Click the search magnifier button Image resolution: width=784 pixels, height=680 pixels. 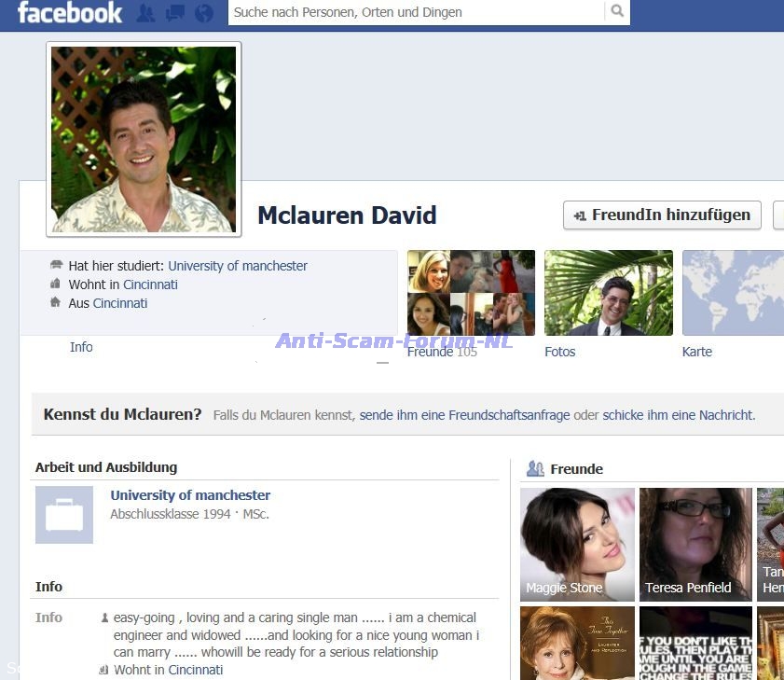616,12
